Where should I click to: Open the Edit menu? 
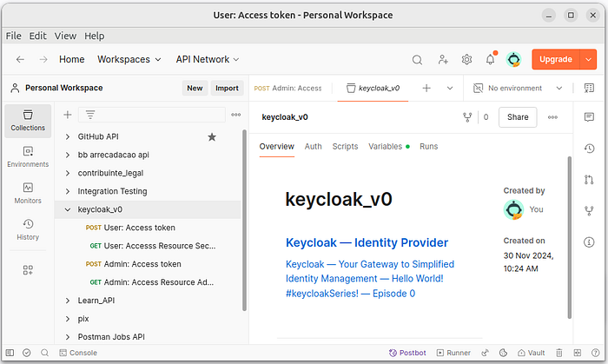click(x=37, y=36)
